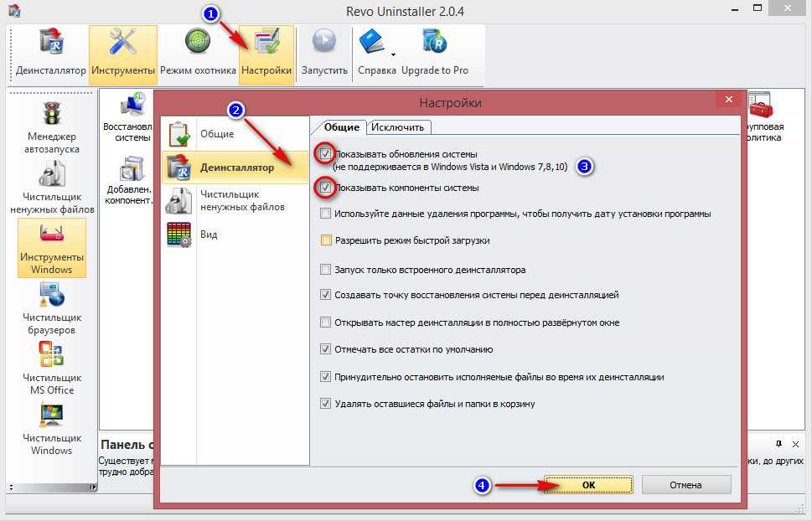Viewport: 812px width, 521px height.
Task: Choose Вид category in settings list
Action: click(x=209, y=235)
